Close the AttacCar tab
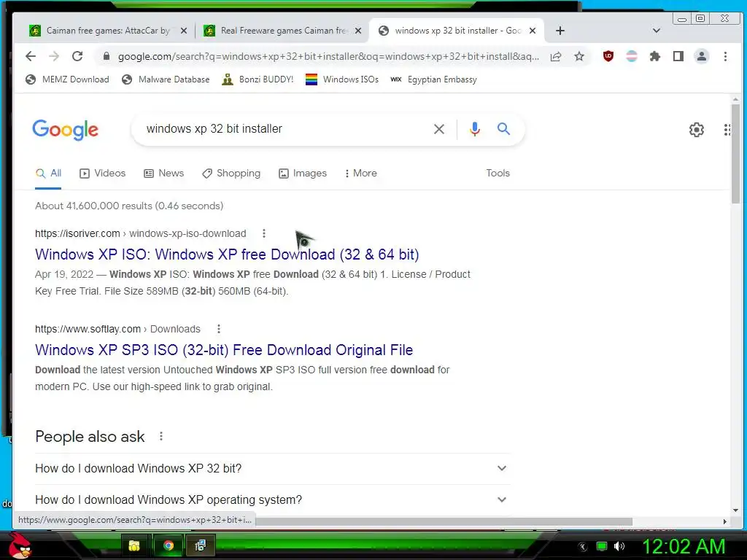 tap(184, 31)
